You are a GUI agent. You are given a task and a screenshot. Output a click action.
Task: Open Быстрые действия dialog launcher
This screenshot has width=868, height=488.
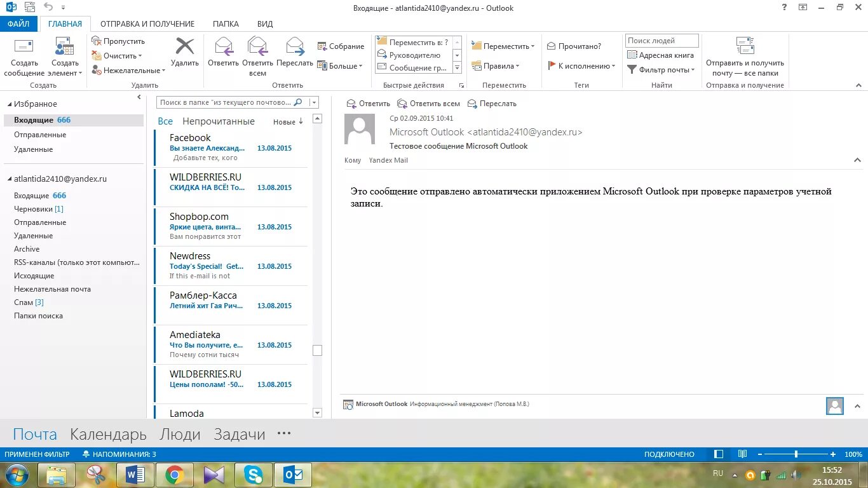click(462, 85)
